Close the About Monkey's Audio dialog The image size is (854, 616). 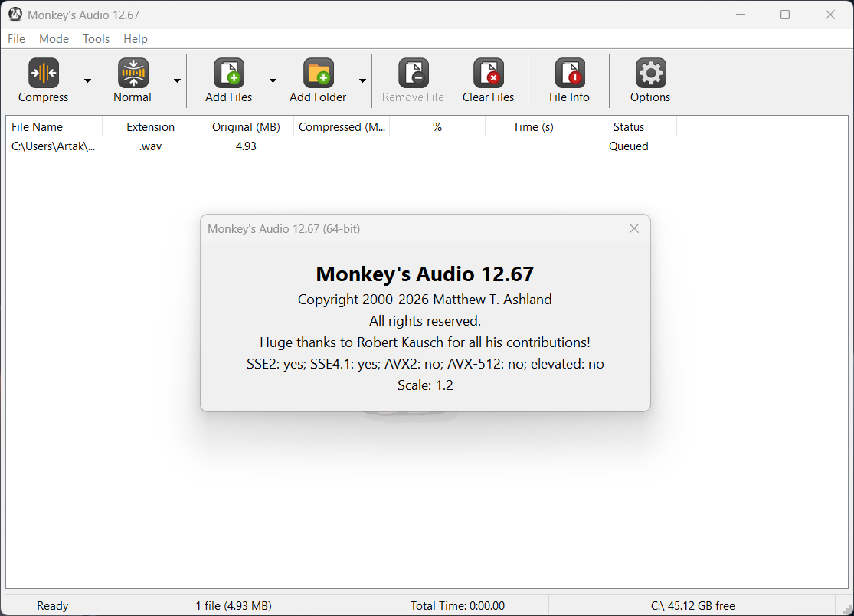pyautogui.click(x=634, y=229)
